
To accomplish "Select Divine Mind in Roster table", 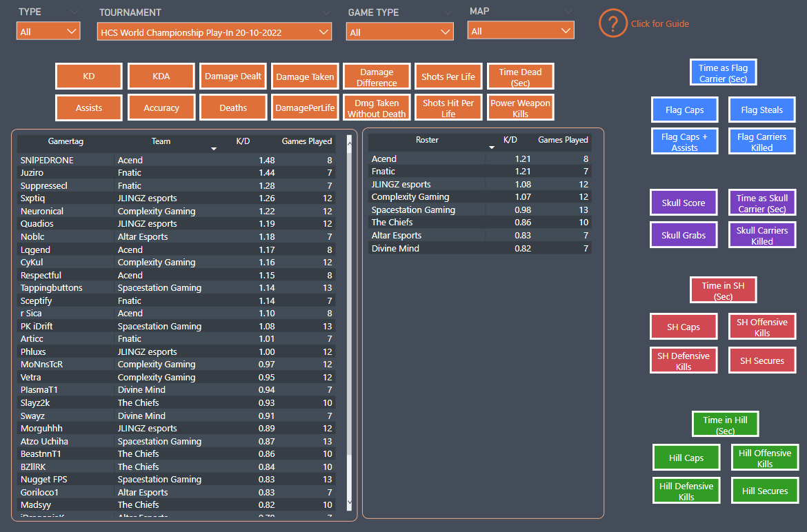I will coord(395,248).
